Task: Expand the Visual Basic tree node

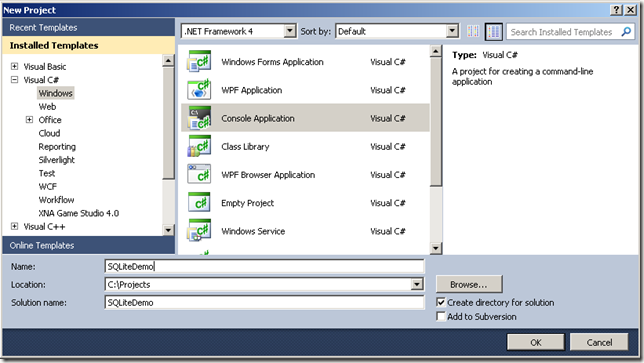Action: coord(14,66)
